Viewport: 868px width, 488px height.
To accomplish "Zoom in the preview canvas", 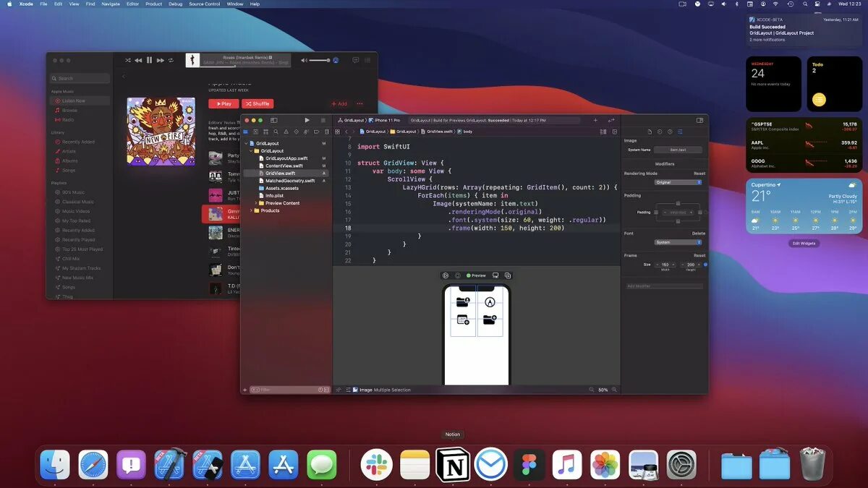I will pyautogui.click(x=615, y=390).
